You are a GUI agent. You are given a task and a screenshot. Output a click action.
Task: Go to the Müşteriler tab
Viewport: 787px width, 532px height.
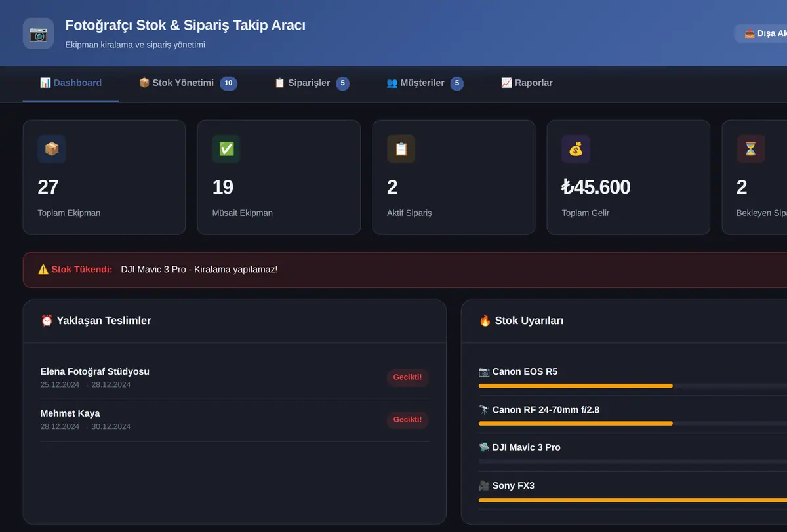point(425,83)
